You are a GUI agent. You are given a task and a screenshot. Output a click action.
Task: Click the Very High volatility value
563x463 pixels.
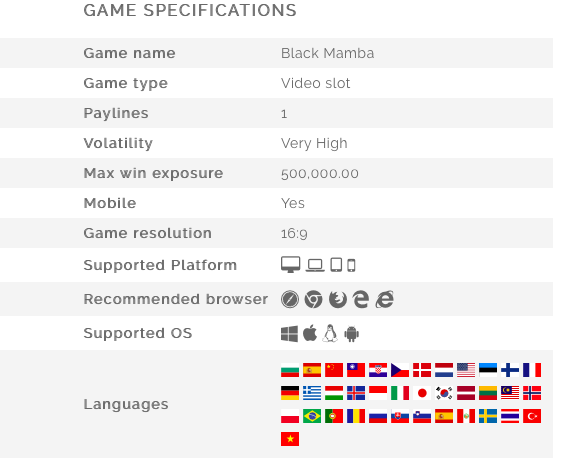click(314, 143)
